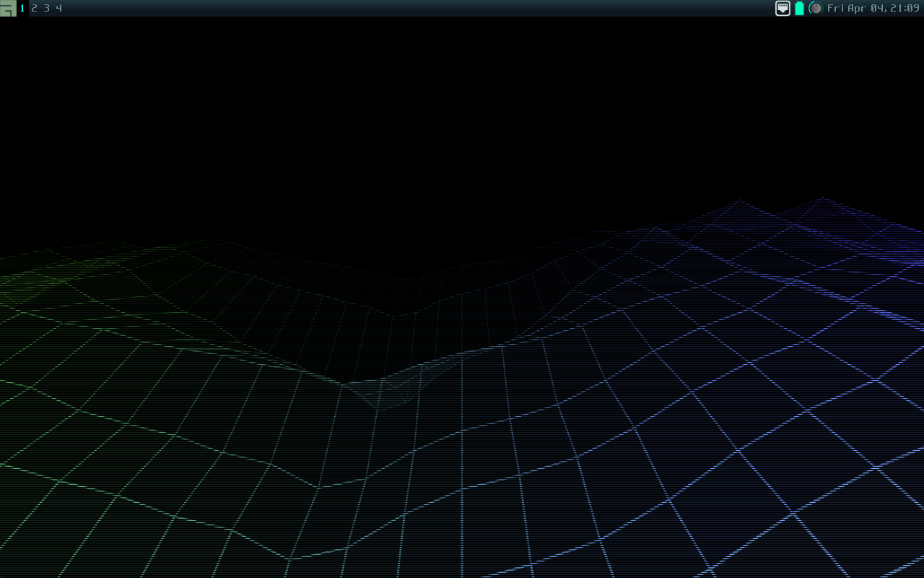Click the Ethernet network status icon
Viewport: 924px width, 578px height.
783,8
